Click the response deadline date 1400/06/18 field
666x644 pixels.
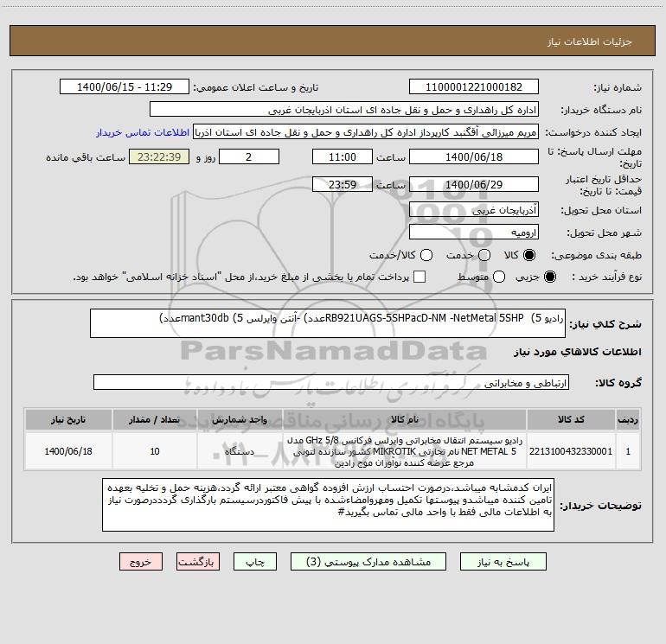tap(474, 156)
